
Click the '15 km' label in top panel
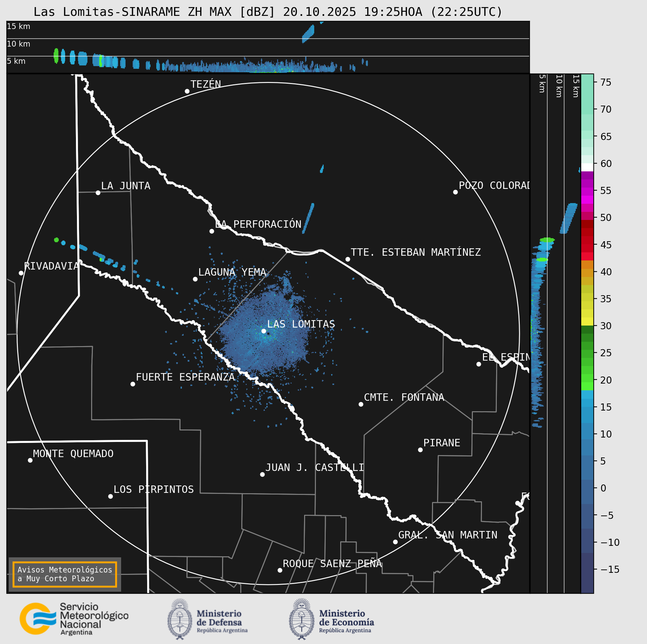click(x=19, y=26)
